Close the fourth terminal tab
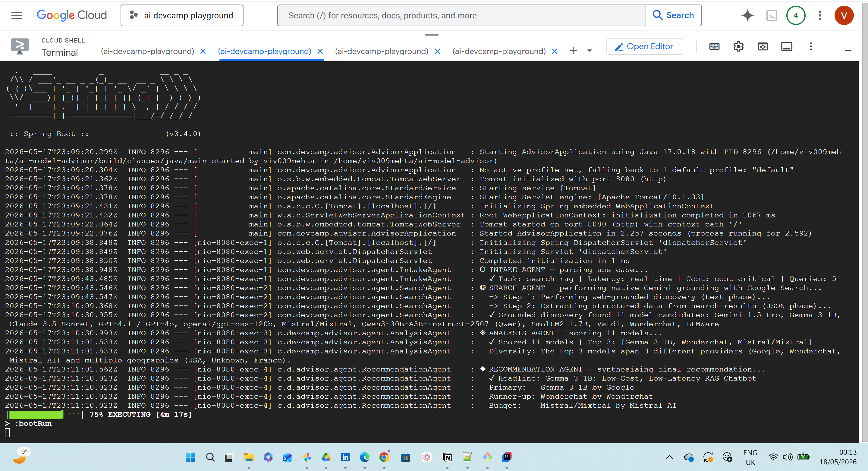 tap(554, 51)
